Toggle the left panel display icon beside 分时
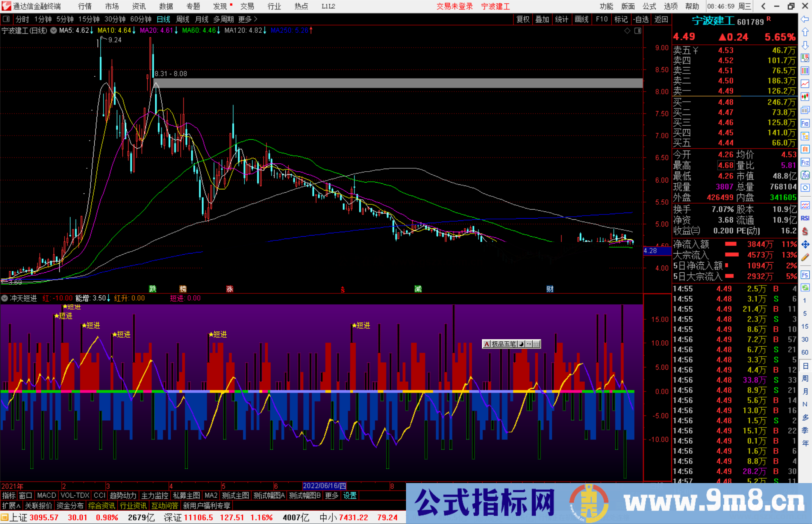 (6, 19)
